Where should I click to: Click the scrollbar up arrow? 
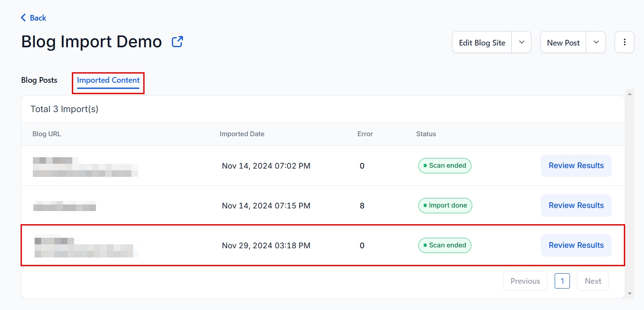(630, 94)
